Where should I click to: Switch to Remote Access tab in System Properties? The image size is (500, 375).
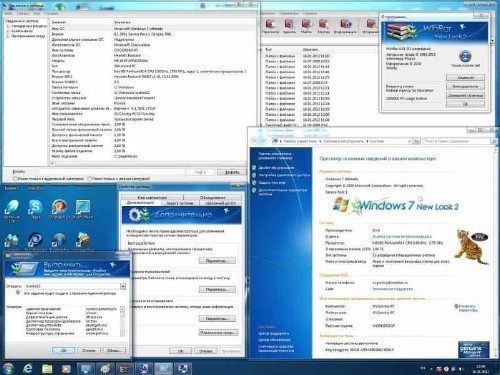point(220,203)
